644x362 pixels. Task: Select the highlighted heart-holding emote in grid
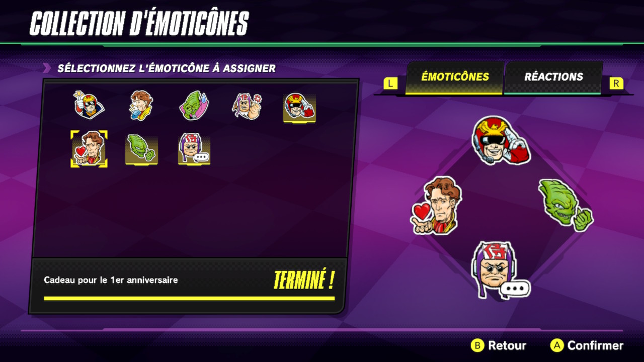coord(89,149)
